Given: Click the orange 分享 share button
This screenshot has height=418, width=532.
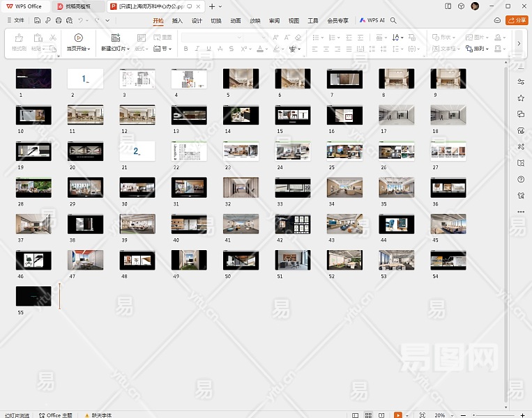Looking at the screenshot, I should click(517, 21).
